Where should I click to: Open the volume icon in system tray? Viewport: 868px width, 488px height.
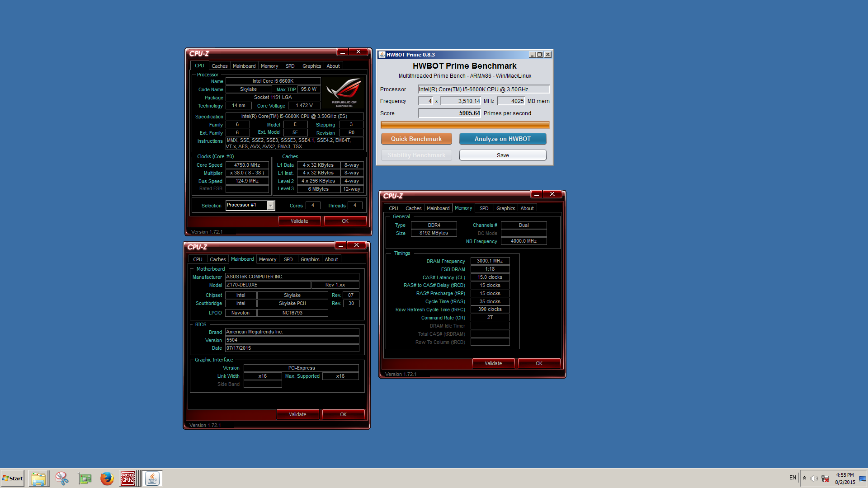click(x=814, y=479)
